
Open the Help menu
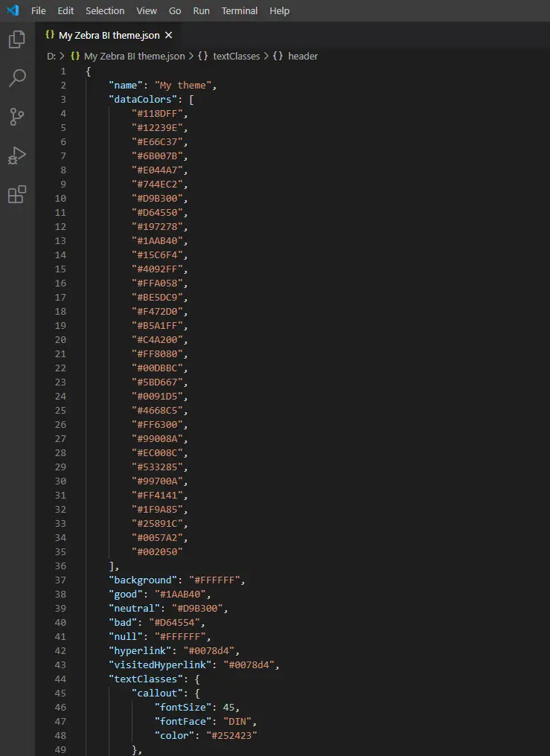(280, 10)
